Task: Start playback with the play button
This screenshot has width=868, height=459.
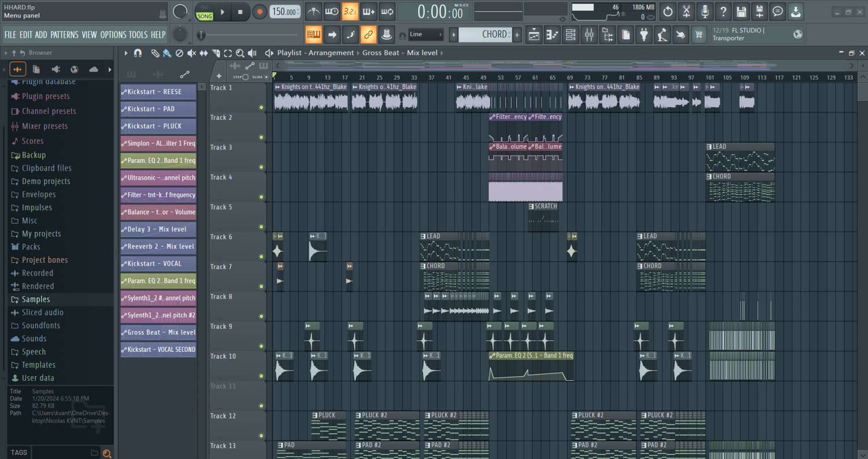Action: 223,12
